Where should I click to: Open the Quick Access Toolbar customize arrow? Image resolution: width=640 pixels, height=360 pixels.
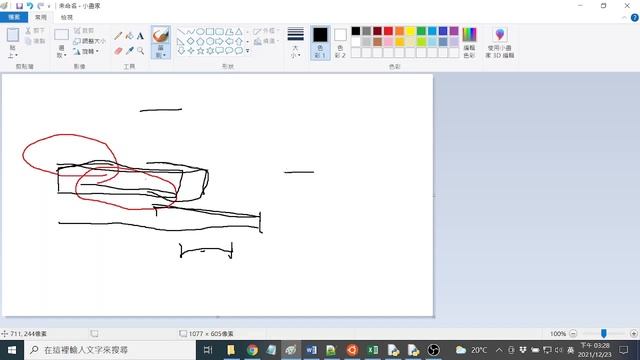pos(49,6)
